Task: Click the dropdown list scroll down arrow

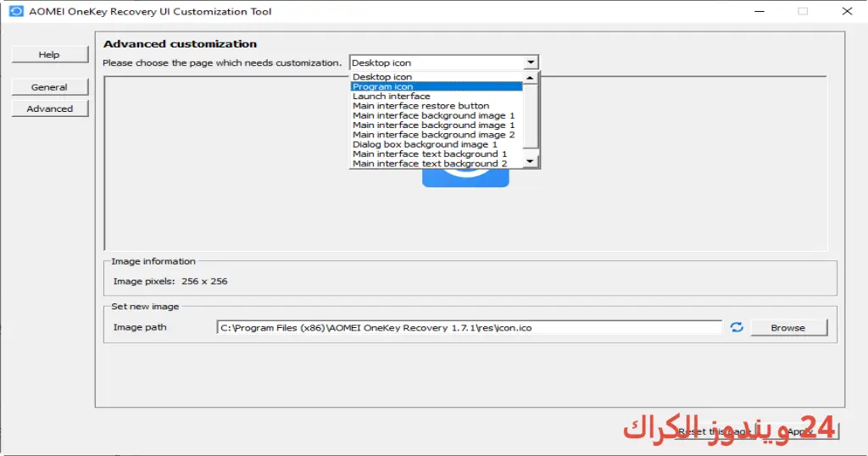Action: click(x=531, y=162)
